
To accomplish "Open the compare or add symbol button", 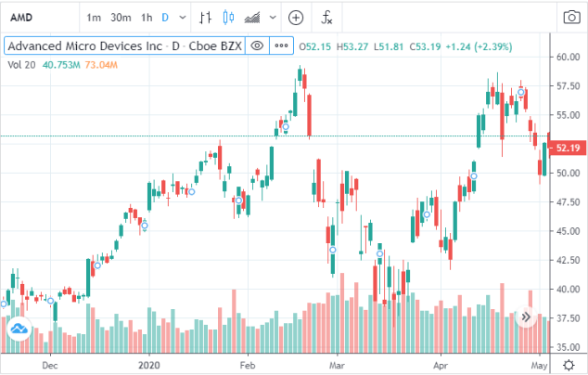I will pyautogui.click(x=296, y=18).
